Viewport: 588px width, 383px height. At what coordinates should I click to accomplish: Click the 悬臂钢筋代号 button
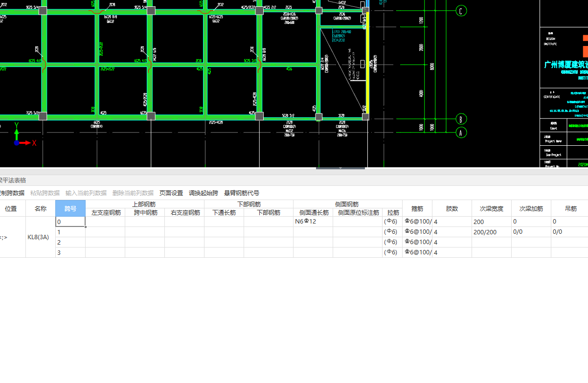[x=242, y=193]
